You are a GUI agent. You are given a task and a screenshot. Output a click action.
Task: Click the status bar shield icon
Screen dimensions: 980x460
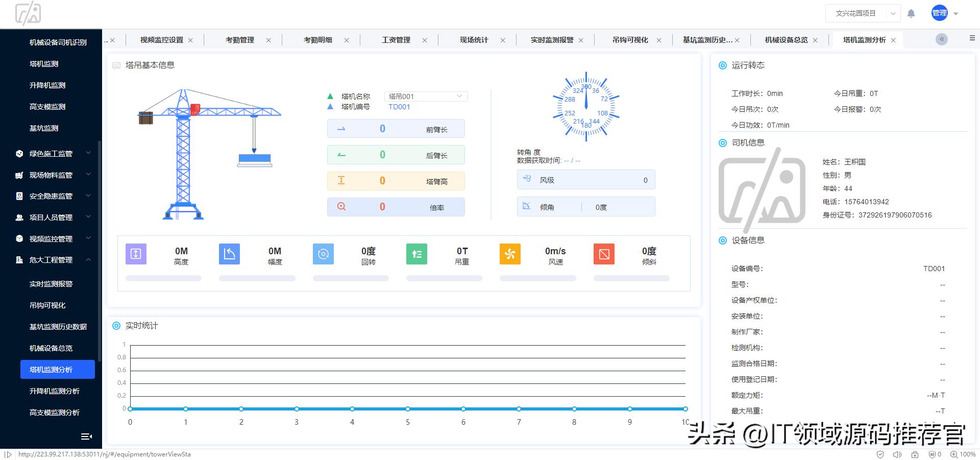click(880, 454)
